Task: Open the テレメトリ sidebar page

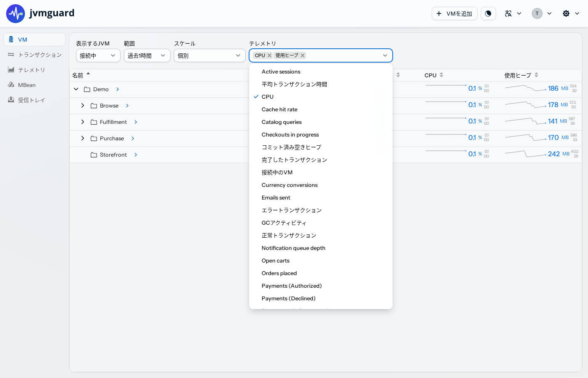Action: pos(34,70)
